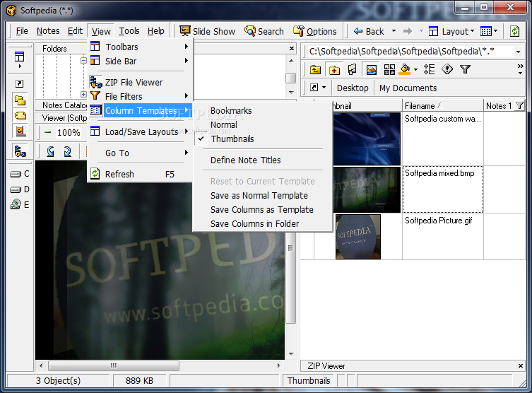Image resolution: width=532 pixels, height=393 pixels.
Task: Click the paint bucket color icon
Action: [405, 69]
